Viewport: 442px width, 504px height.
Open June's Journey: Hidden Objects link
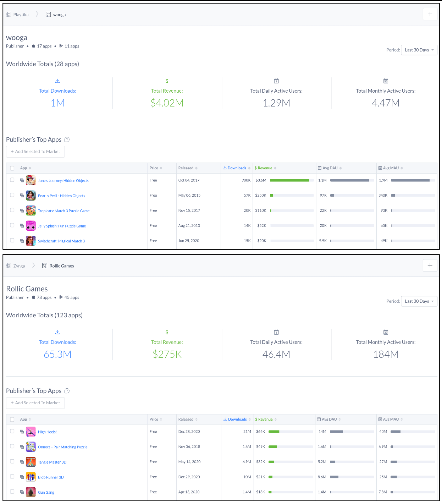click(63, 181)
